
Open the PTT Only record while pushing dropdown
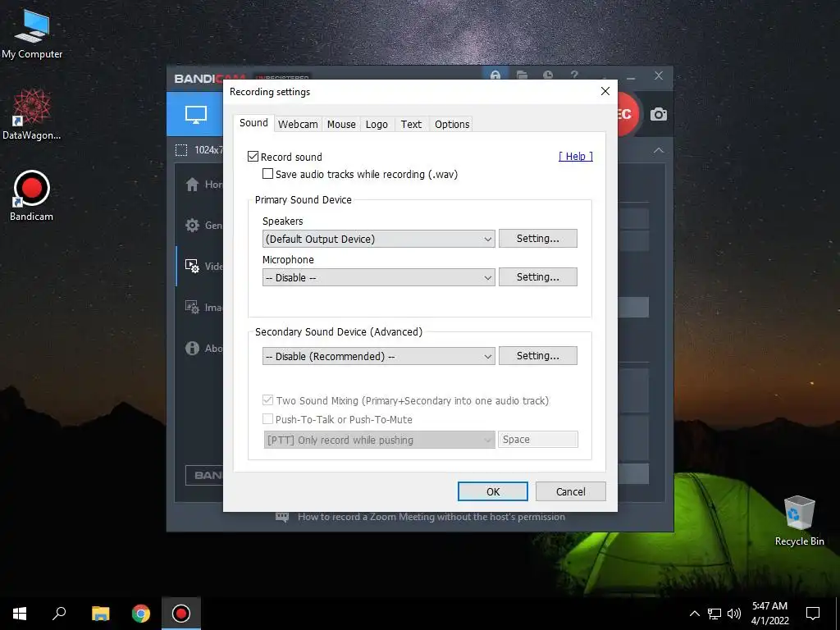click(x=379, y=440)
